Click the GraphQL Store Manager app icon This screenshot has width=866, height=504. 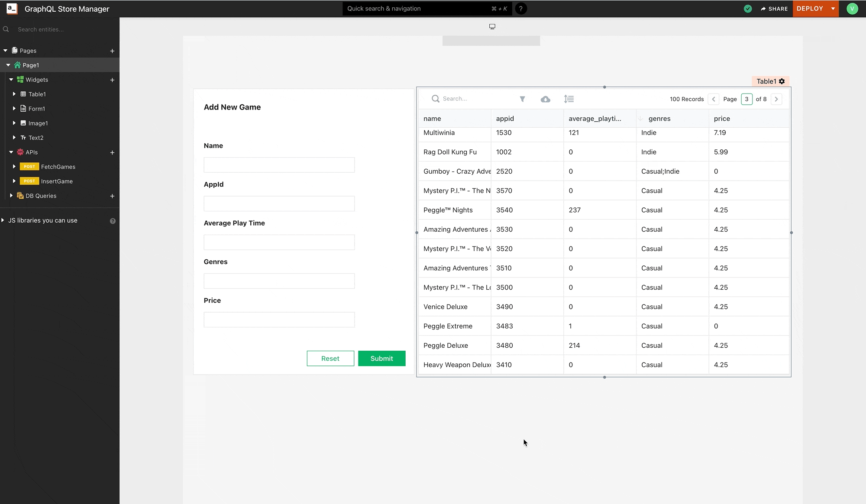11,8
